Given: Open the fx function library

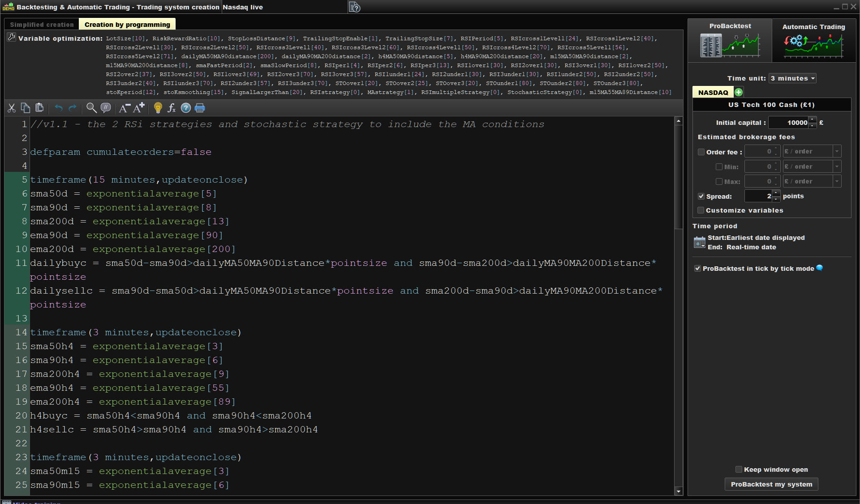Looking at the screenshot, I should (x=172, y=108).
